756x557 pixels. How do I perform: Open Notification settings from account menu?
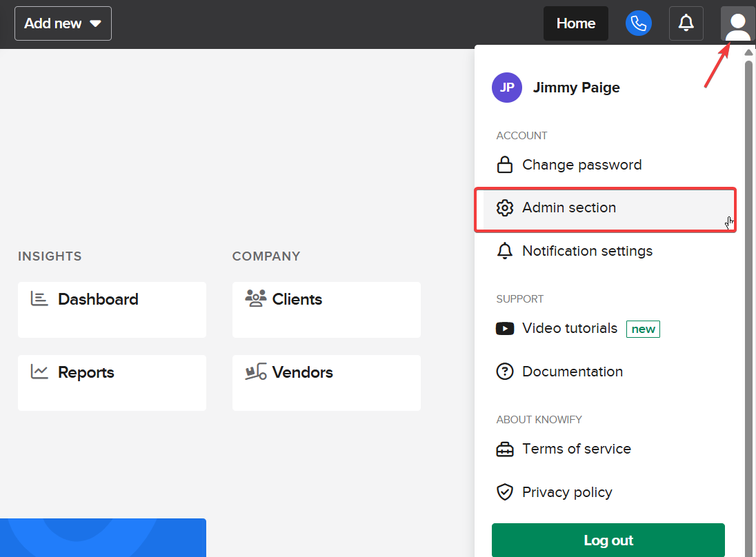(587, 251)
